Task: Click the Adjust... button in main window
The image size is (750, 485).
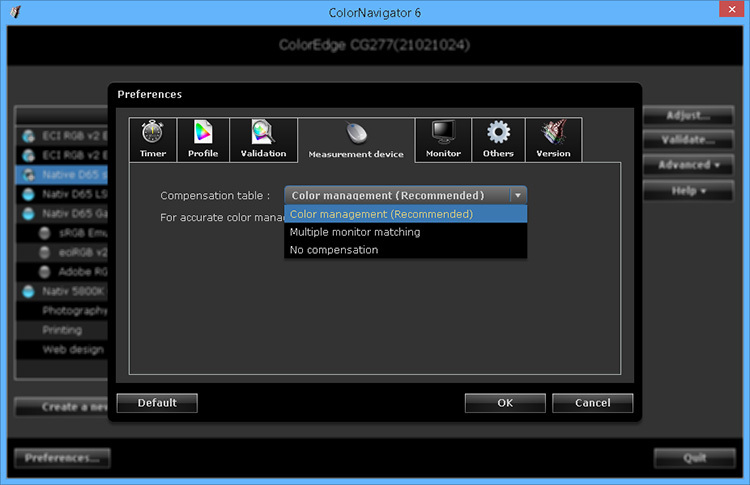Action: (x=688, y=115)
